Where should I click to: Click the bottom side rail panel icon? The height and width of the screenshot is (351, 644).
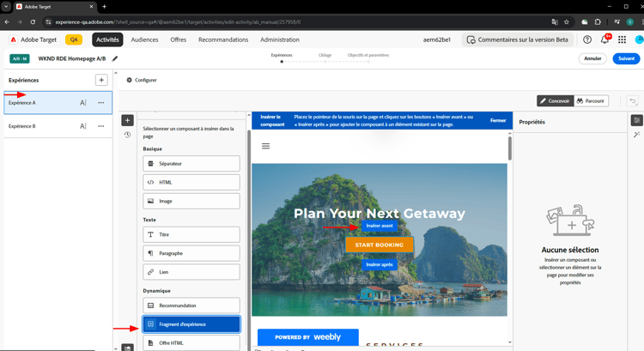point(127,348)
